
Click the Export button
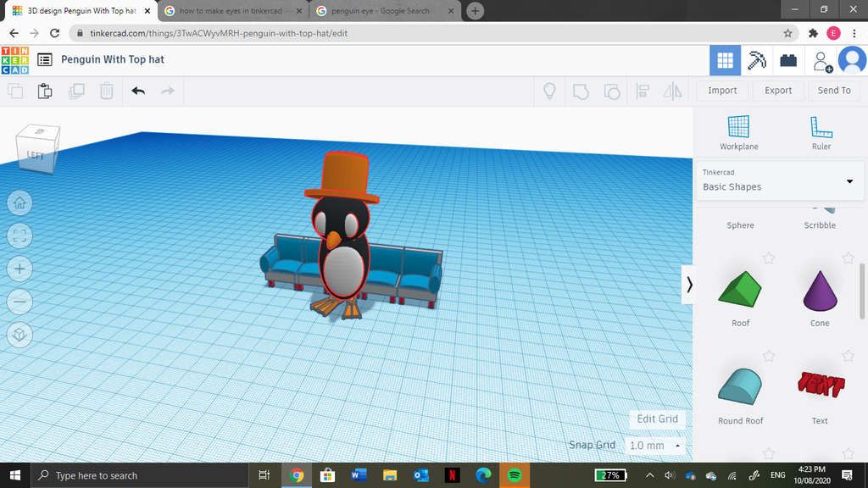[x=778, y=91]
